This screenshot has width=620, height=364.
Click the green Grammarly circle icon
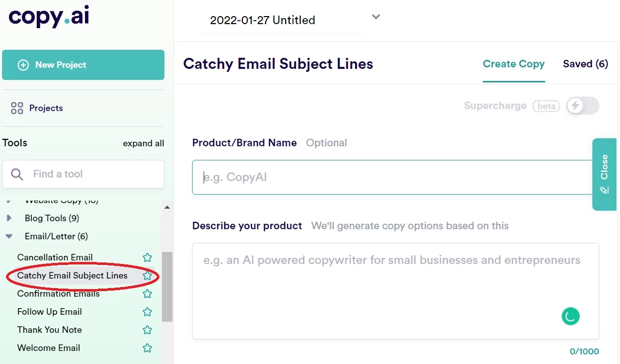571,316
